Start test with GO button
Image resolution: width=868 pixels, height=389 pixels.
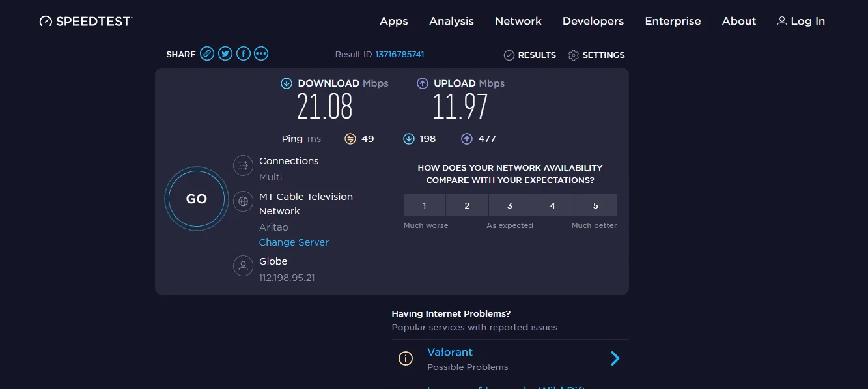click(197, 199)
